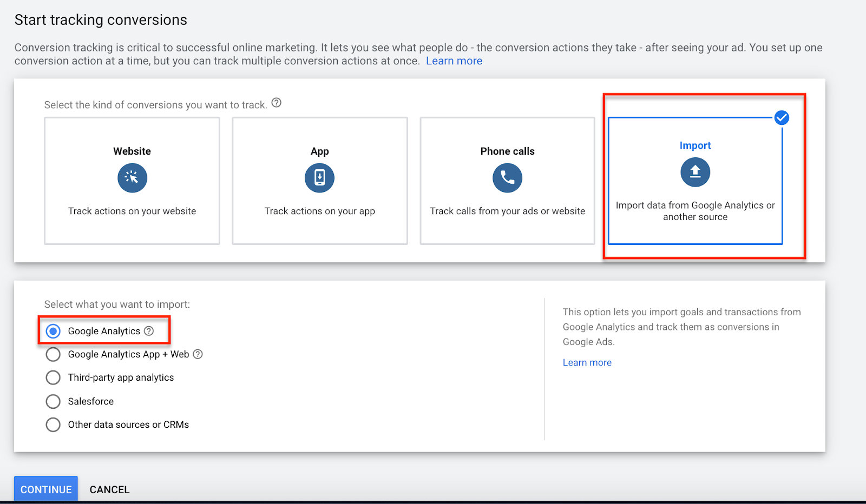The width and height of the screenshot is (866, 504).
Task: Select the Salesforce radio button
Action: click(x=53, y=401)
